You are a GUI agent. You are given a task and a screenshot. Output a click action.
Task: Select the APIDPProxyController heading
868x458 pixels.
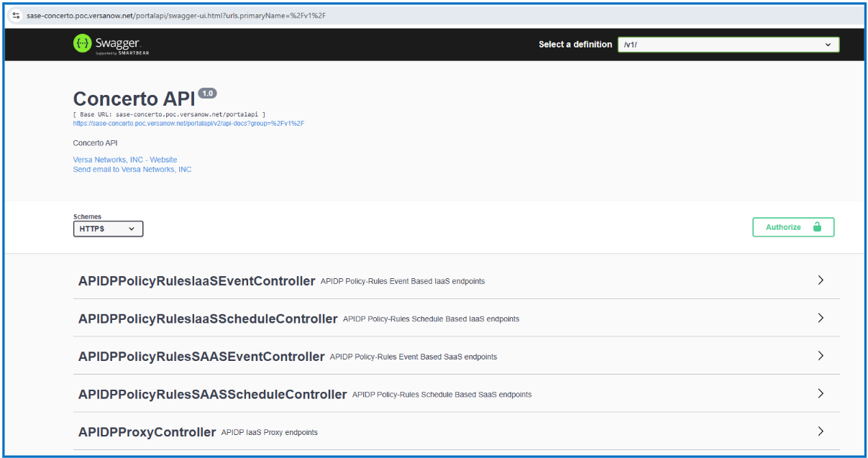coord(147,432)
